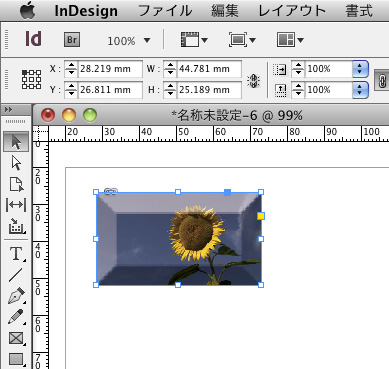The height and width of the screenshot is (369, 389).
Task: Zoom the document with green button
Action: (x=90, y=115)
